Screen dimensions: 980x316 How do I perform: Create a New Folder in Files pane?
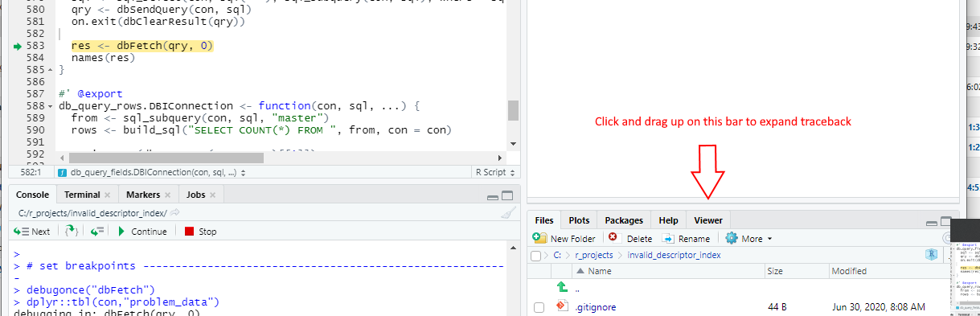[564, 239]
